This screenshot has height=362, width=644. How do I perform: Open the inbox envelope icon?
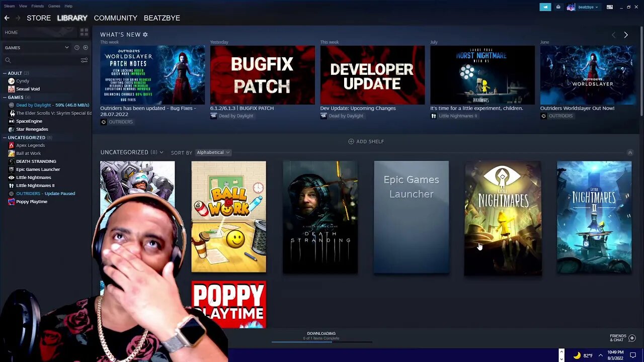558,7
